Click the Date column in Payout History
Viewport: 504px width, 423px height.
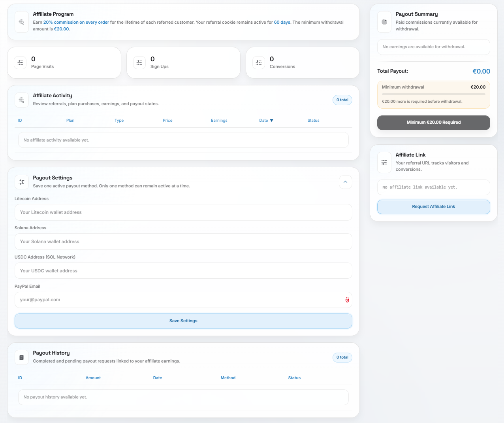click(158, 378)
